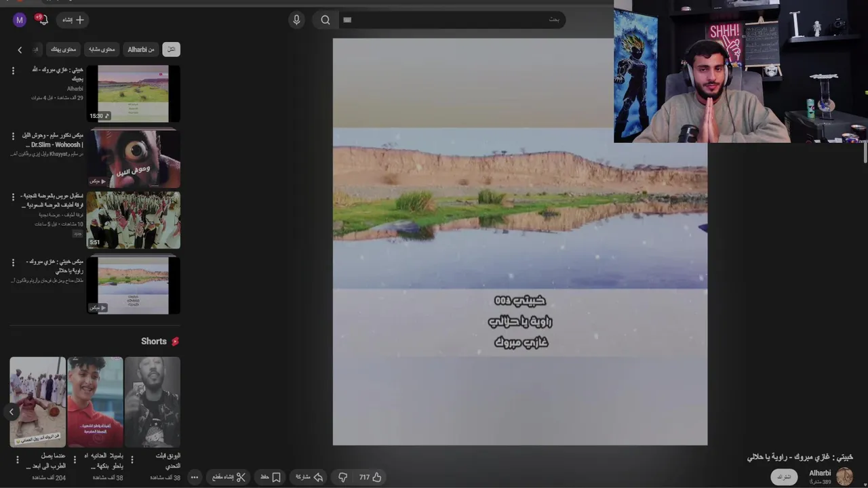This screenshot has height=488, width=868.
Task: Open the Dr.Slim Wohoosh mix thumbnail
Action: pos(133,158)
